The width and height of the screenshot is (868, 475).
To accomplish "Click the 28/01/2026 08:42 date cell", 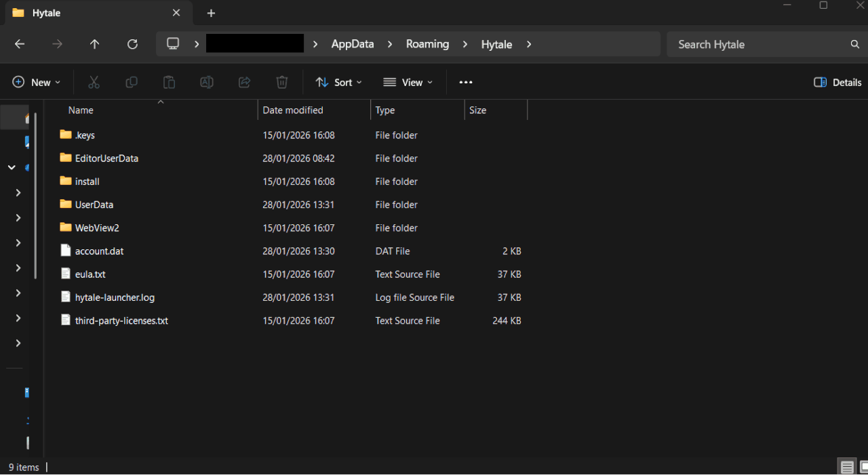I will tap(298, 159).
